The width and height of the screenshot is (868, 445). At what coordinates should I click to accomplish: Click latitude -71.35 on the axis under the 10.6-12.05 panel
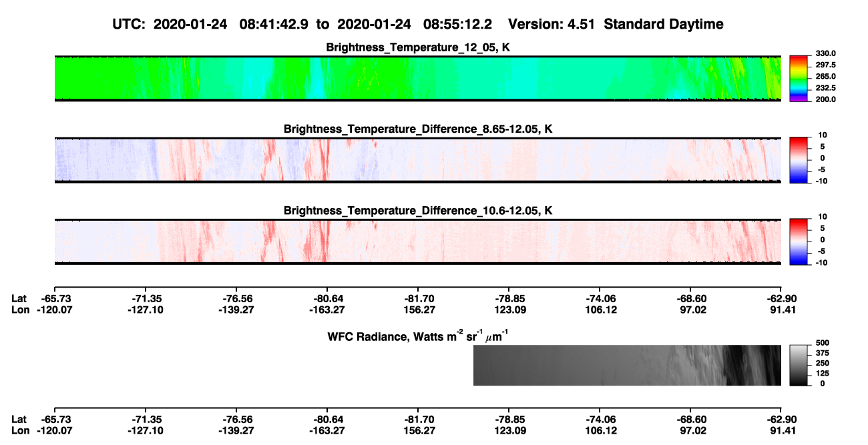(x=146, y=298)
